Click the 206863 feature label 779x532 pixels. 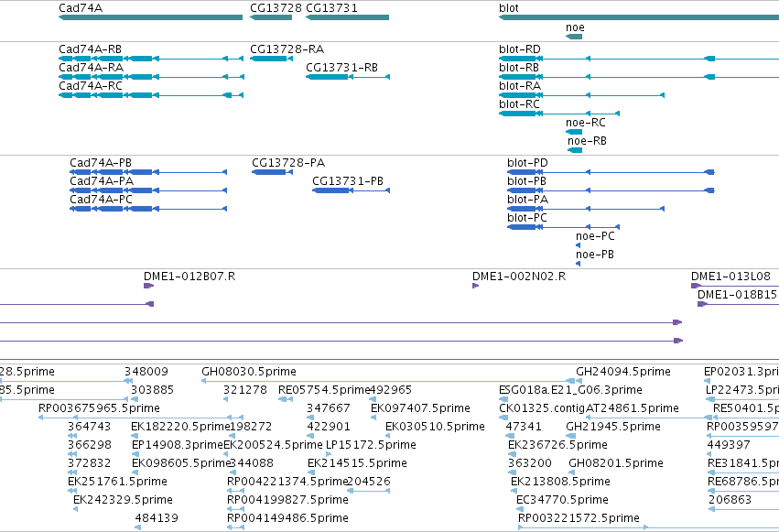730,500
